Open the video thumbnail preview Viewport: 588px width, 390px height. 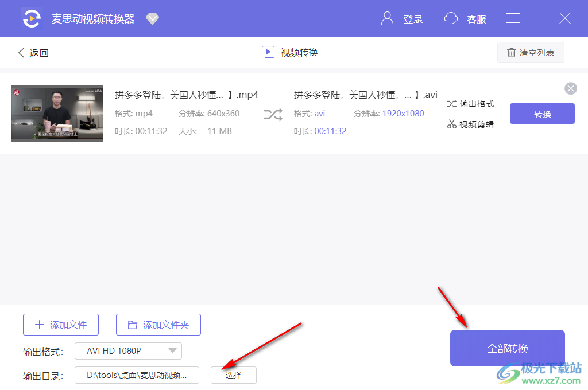[x=57, y=114]
